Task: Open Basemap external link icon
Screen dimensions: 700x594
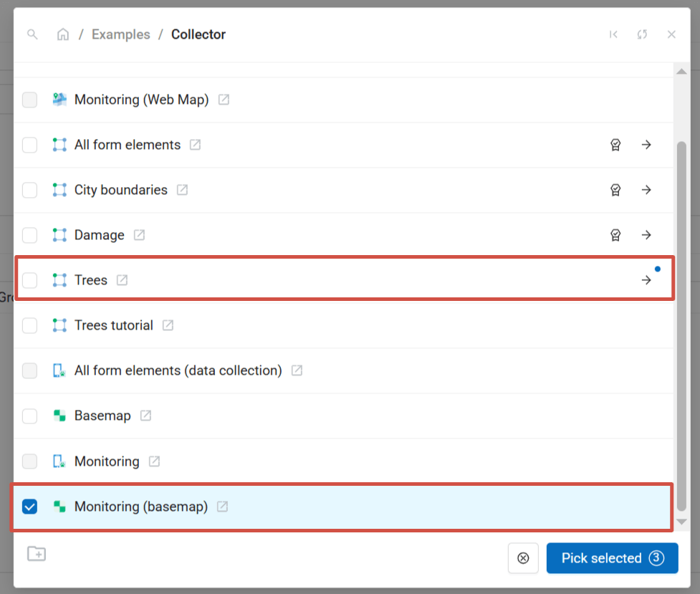Action: point(146,416)
